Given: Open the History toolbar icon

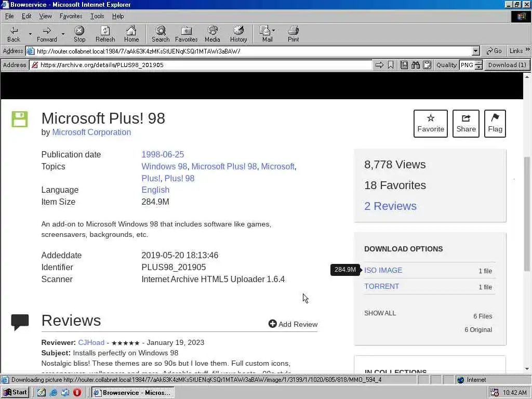Looking at the screenshot, I should [238, 34].
